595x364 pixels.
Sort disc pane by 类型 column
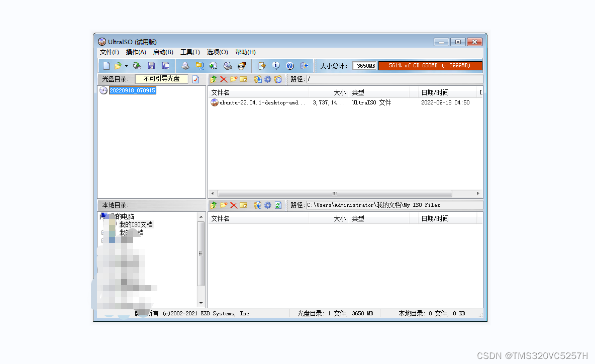click(x=379, y=92)
